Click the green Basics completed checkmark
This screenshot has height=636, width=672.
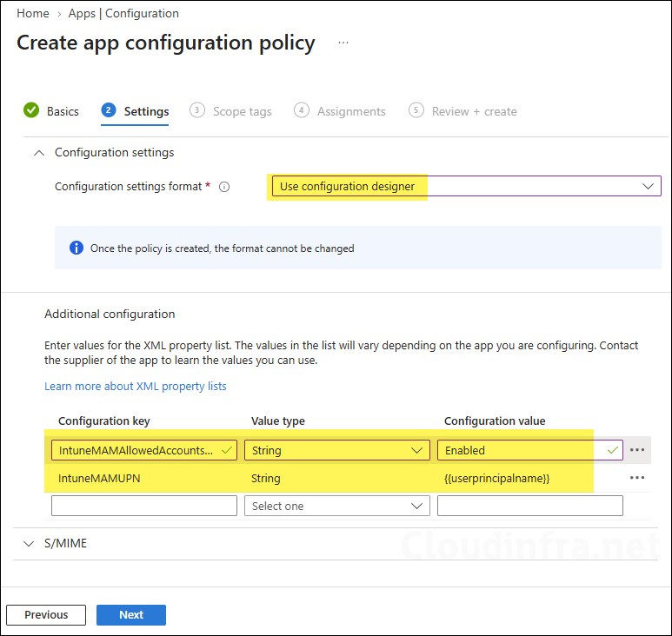tap(31, 110)
